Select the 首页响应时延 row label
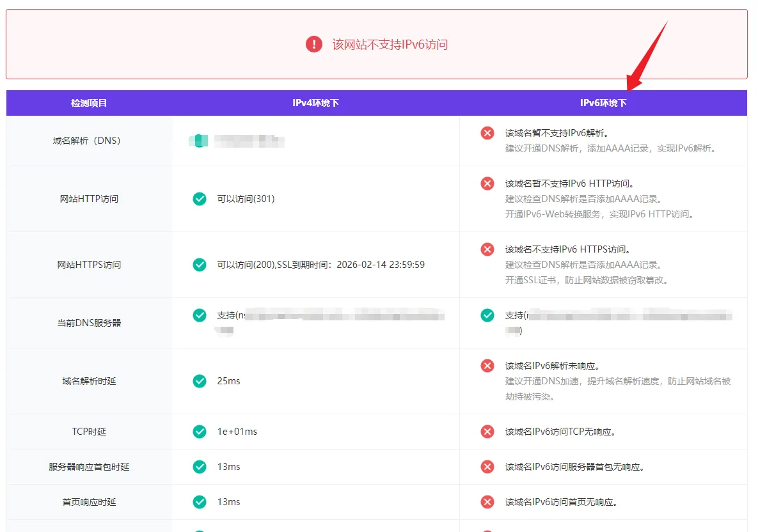Image resolution: width=758 pixels, height=532 pixels. [x=89, y=502]
